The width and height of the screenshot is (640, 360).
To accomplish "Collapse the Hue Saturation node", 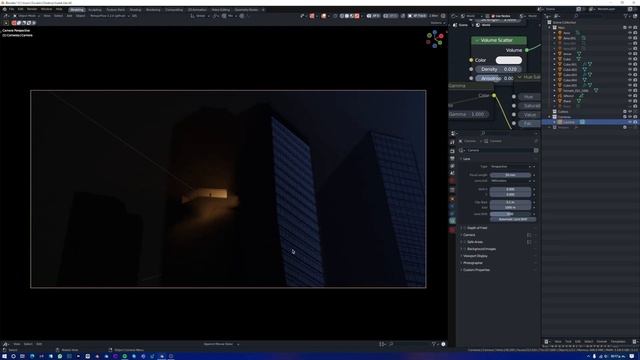I will coord(520,77).
